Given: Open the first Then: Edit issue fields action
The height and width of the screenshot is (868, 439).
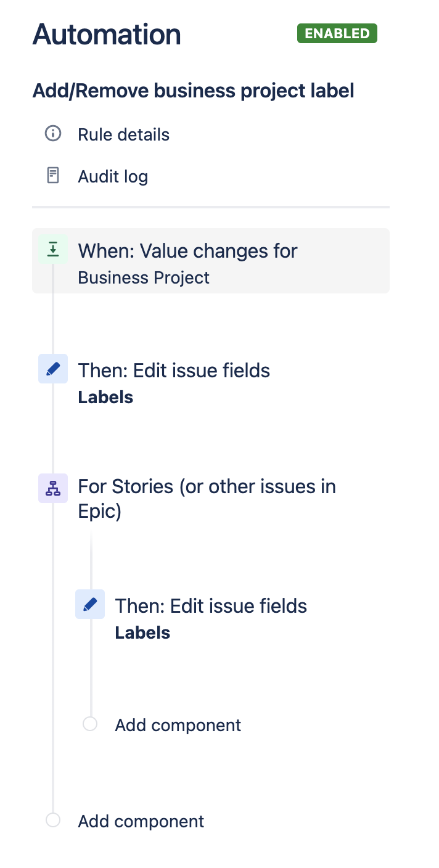Looking at the screenshot, I should click(x=174, y=370).
